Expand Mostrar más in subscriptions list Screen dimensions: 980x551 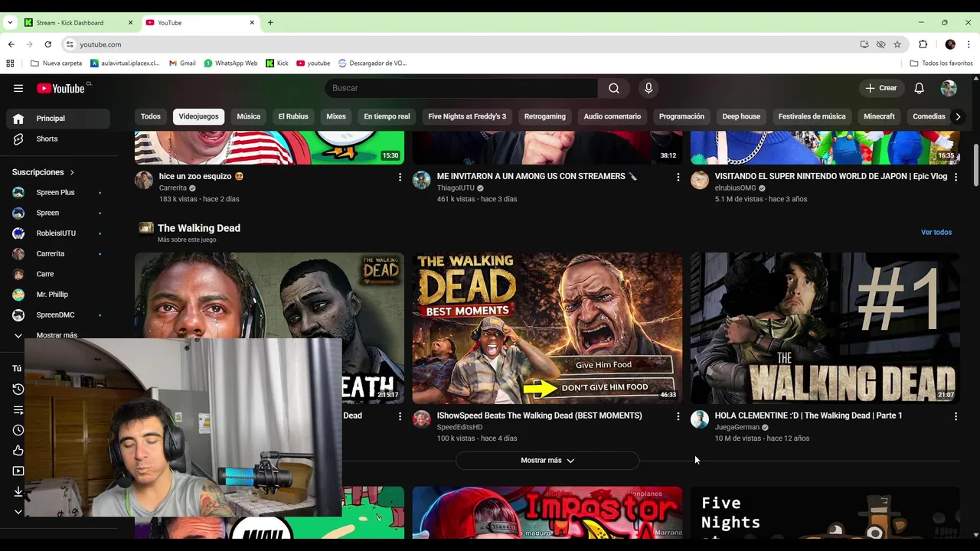click(58, 335)
